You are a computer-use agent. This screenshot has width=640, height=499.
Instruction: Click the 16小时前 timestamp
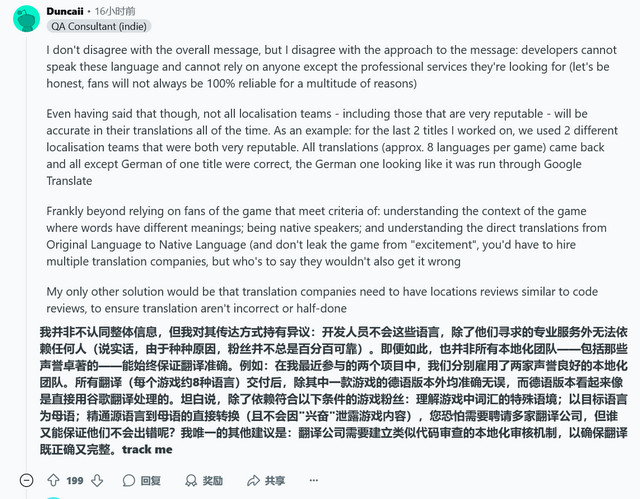tap(115, 11)
